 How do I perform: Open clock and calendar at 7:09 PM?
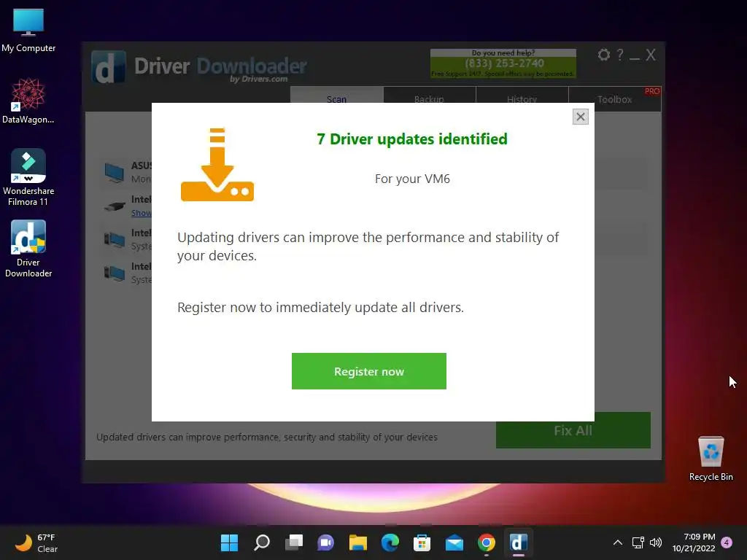(x=694, y=542)
